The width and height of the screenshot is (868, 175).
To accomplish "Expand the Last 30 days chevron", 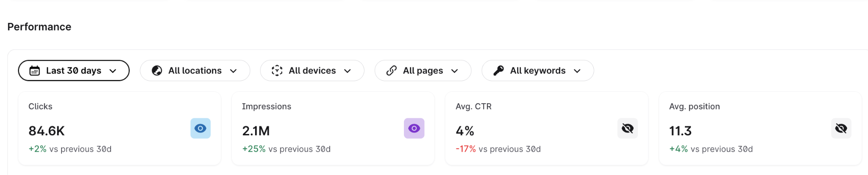I will (x=113, y=71).
